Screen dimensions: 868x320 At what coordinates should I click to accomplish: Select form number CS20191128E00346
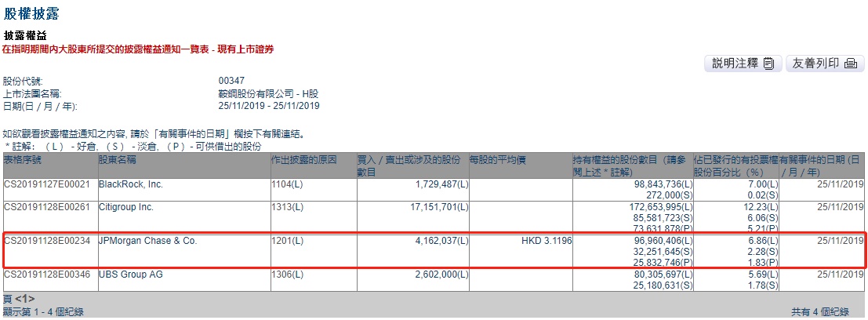[x=46, y=274]
